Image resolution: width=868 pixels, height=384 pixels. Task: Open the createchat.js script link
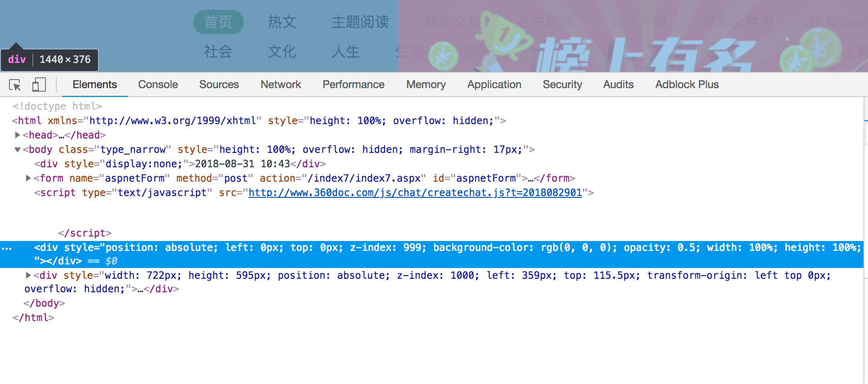click(415, 193)
